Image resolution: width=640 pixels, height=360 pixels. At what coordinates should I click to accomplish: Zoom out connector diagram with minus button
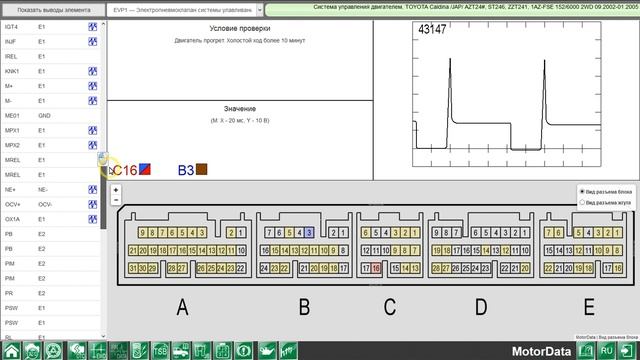pos(116,200)
